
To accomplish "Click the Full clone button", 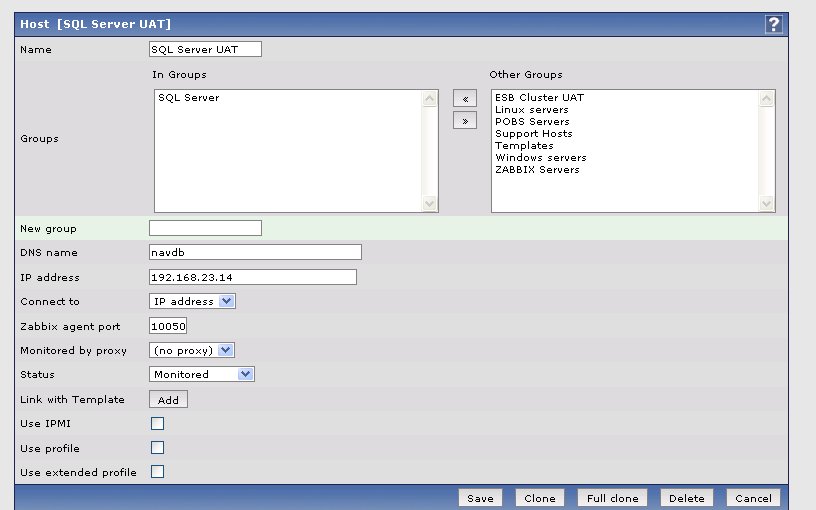I will (x=613, y=498).
